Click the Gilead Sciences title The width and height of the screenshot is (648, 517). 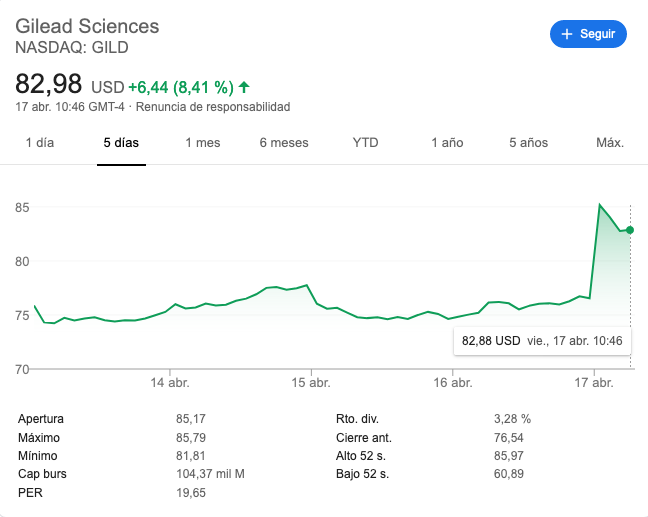(87, 26)
